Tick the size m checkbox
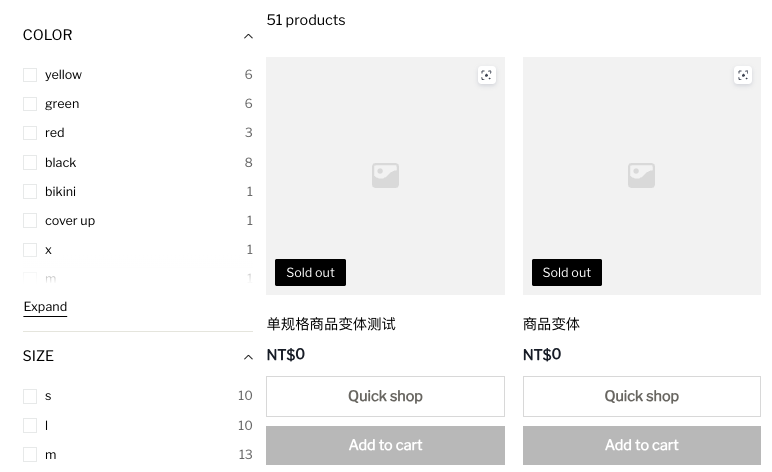The height and width of the screenshot is (472, 772). point(30,454)
